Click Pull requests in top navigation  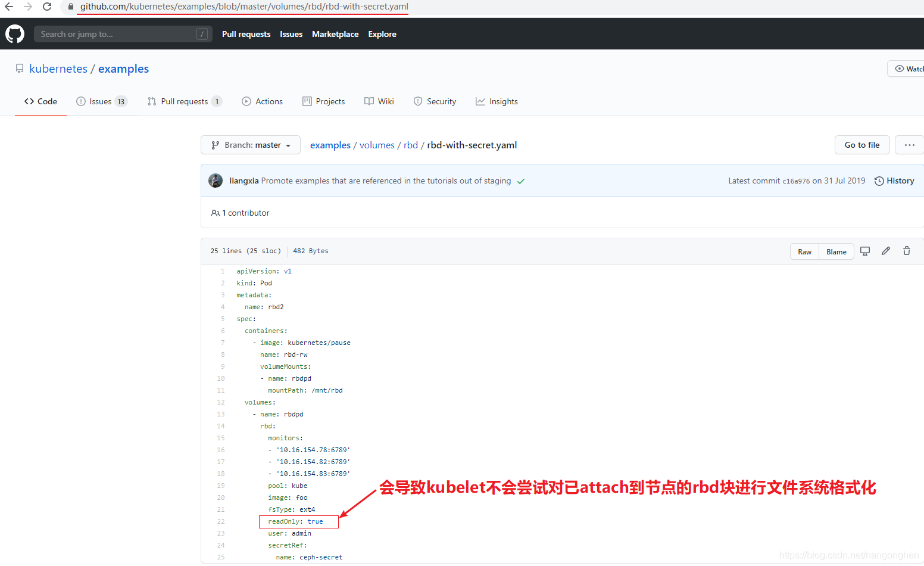(246, 34)
